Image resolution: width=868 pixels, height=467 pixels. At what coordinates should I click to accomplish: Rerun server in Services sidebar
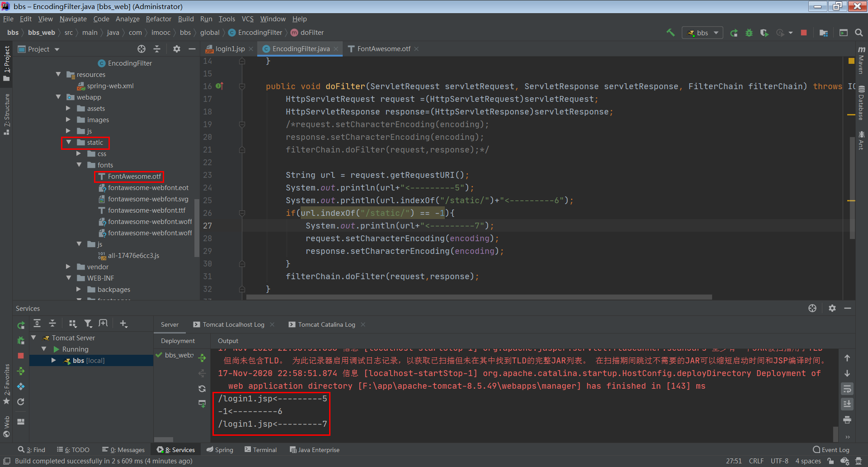(x=21, y=325)
